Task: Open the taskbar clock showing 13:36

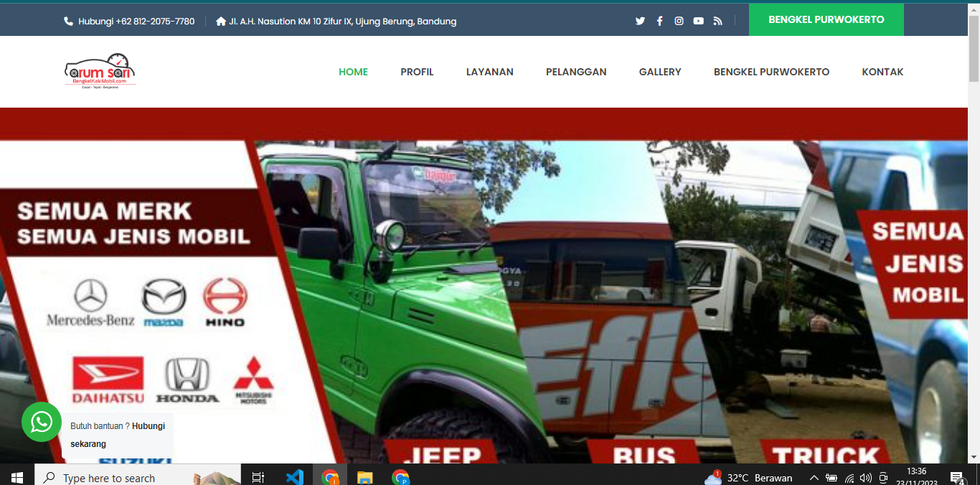Action: [916, 476]
